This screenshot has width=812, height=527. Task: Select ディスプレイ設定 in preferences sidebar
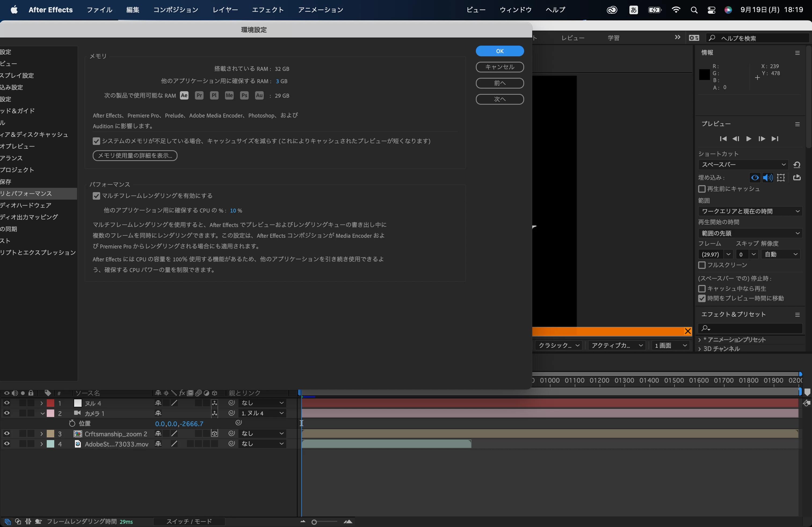[x=17, y=75]
